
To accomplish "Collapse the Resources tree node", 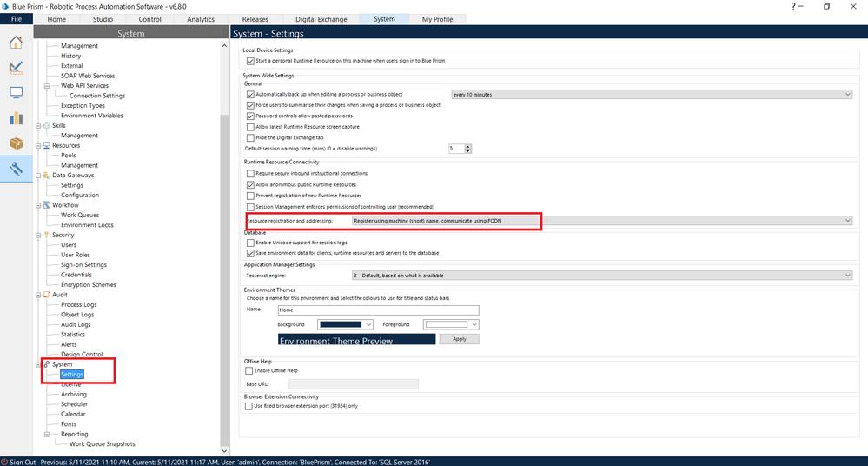I will tap(38, 146).
